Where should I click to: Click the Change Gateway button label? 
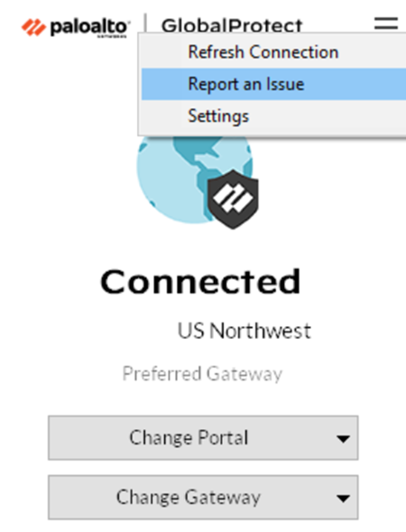(x=189, y=498)
